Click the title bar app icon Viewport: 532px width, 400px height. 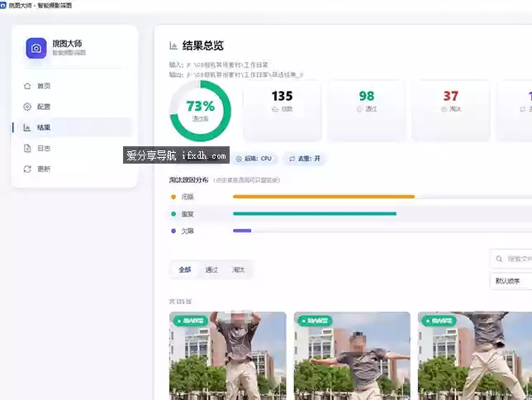pos(3,5)
